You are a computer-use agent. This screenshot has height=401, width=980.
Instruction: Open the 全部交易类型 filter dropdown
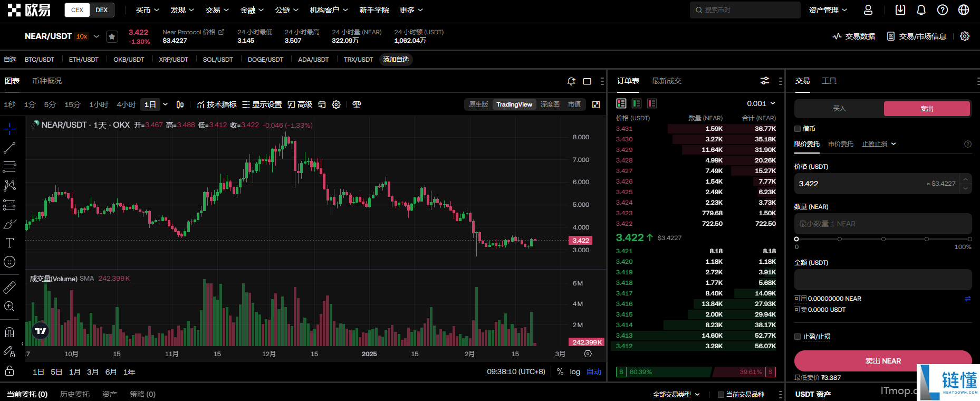[x=676, y=394]
